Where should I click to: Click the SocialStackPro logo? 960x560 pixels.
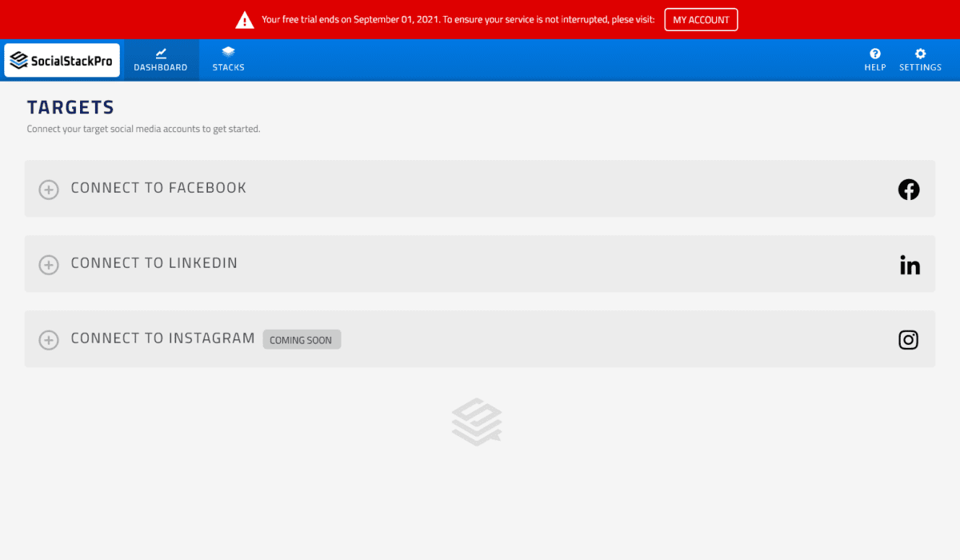pyautogui.click(x=62, y=61)
